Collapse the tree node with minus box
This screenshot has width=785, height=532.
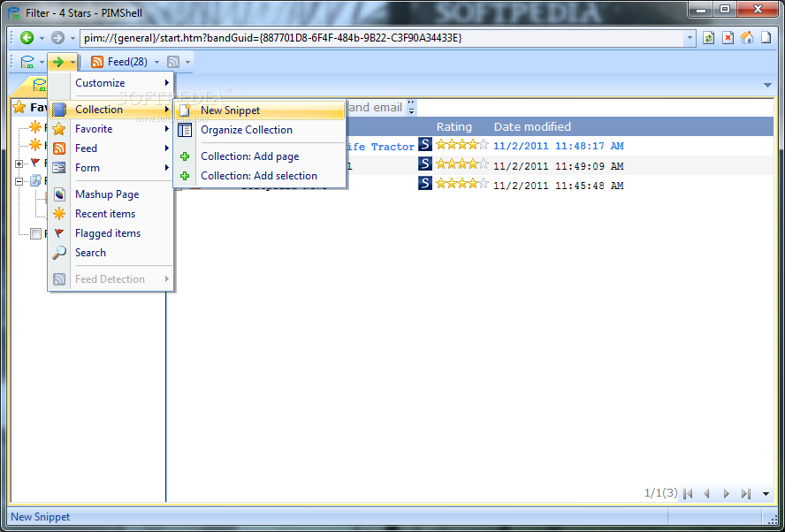pyautogui.click(x=19, y=181)
